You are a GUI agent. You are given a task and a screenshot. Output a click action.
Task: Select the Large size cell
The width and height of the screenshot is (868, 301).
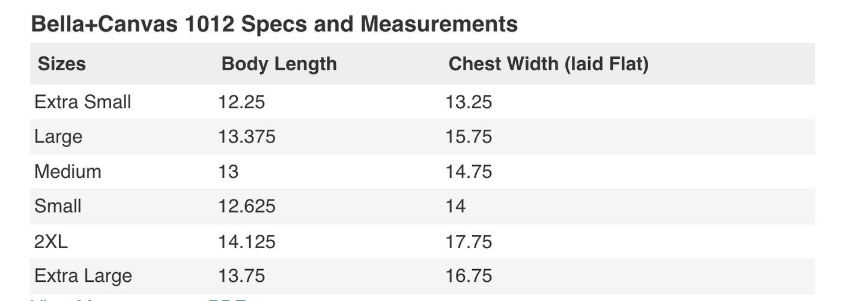pos(58,136)
